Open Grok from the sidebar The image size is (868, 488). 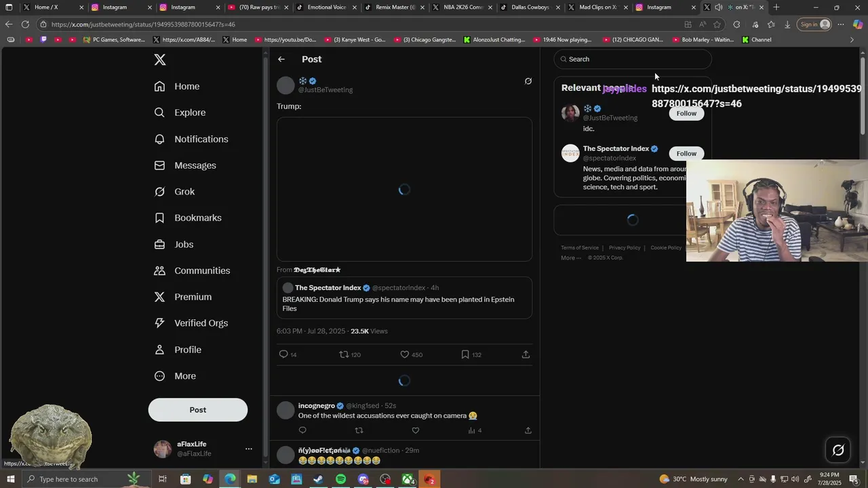tap(174, 192)
